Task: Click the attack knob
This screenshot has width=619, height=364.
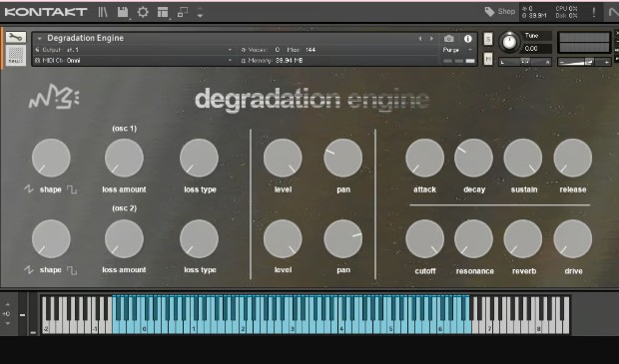Action: (424, 158)
